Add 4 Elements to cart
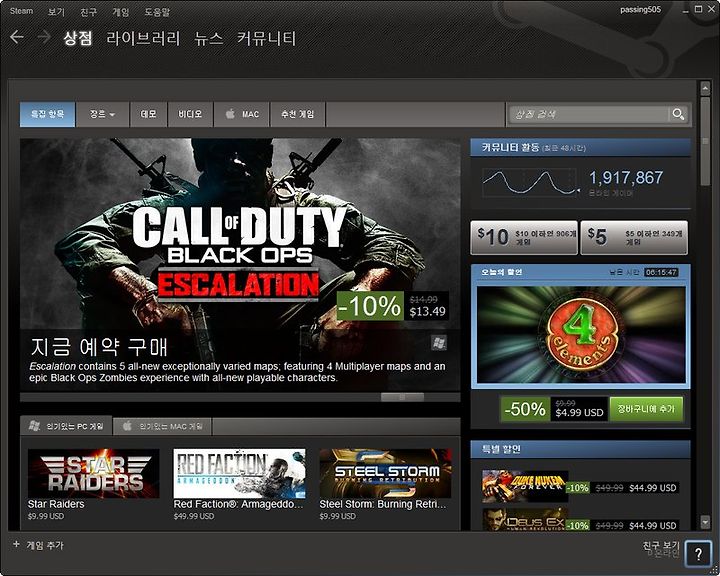Image resolution: width=720 pixels, height=576 pixels. coord(646,409)
